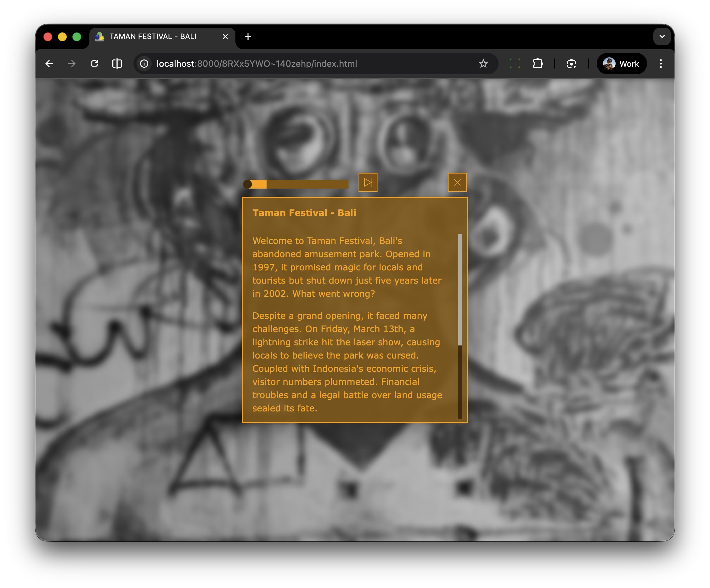Open the Extensions puzzle icon

(x=538, y=64)
